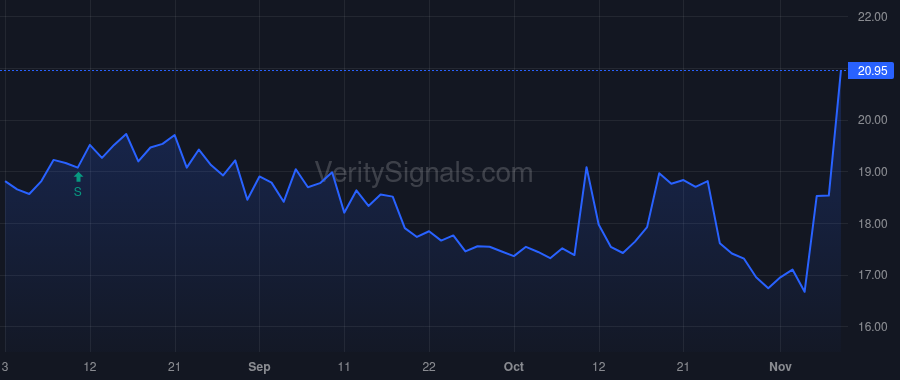Click the 22 date label on time axis
Viewport: 900px width, 380px height.
click(429, 367)
